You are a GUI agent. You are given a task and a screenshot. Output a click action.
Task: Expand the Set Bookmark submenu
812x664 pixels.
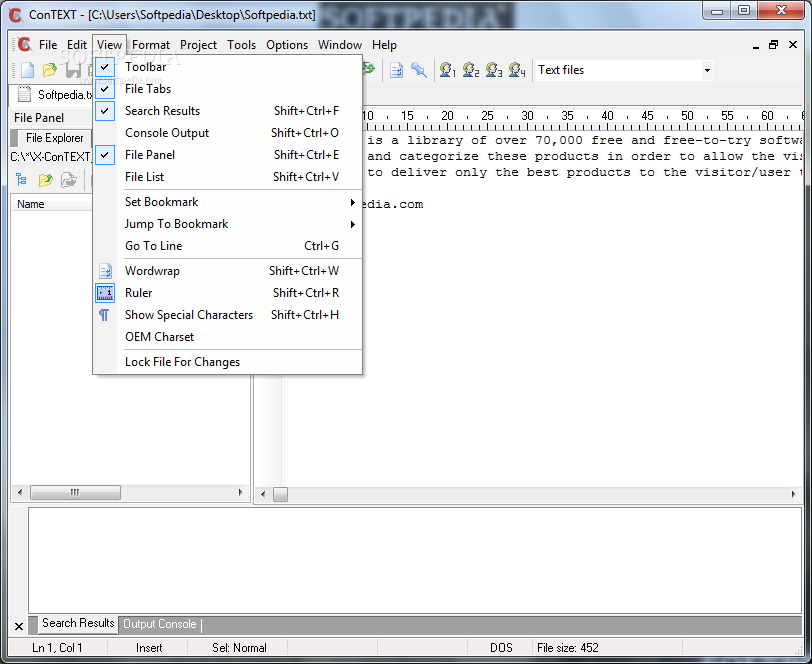[x=228, y=202]
